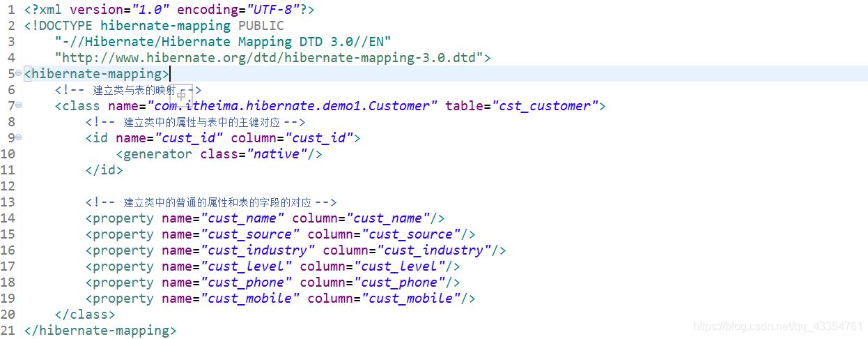
Task: Collapse the hibernate-mapping fold marker on line 5
Action: tap(19, 73)
